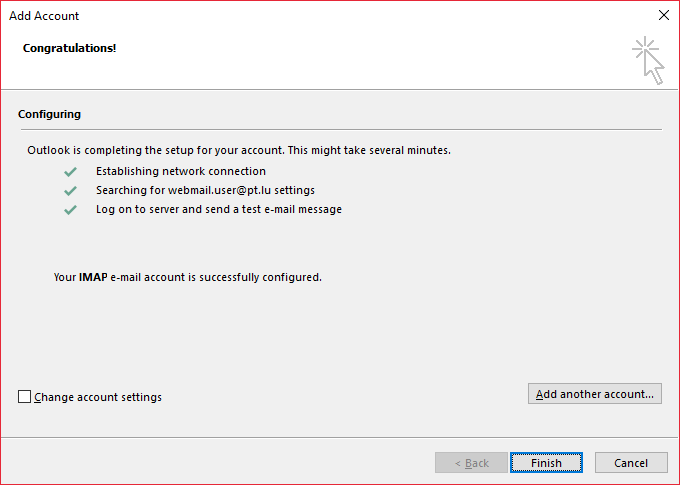Viewport: 680px width, 485px height.
Task: Close the Add Account dialog with X
Action: pos(663,16)
